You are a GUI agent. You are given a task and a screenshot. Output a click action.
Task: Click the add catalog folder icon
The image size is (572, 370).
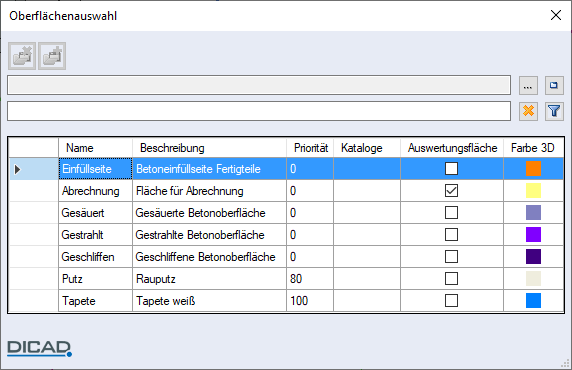[x=52, y=56]
